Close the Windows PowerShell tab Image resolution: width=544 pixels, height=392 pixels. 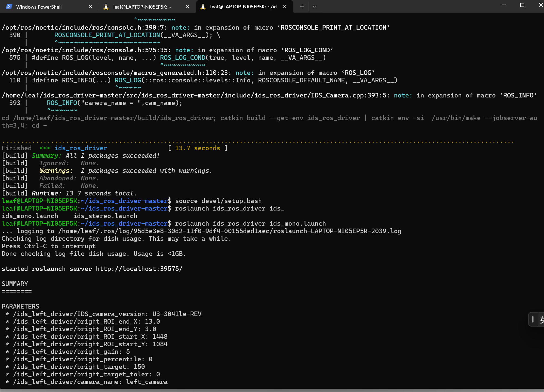(91, 7)
